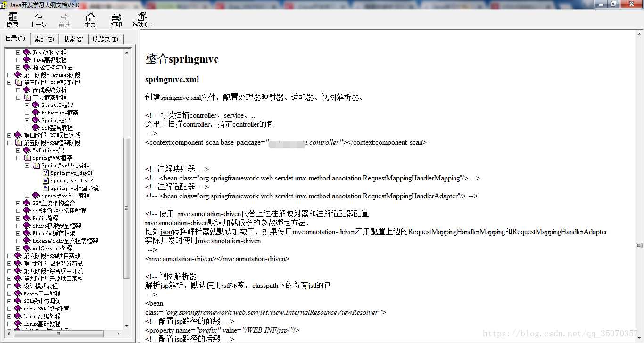Expand the Java实例教程 tree node
This screenshot has width=644, height=343.
click(18, 52)
